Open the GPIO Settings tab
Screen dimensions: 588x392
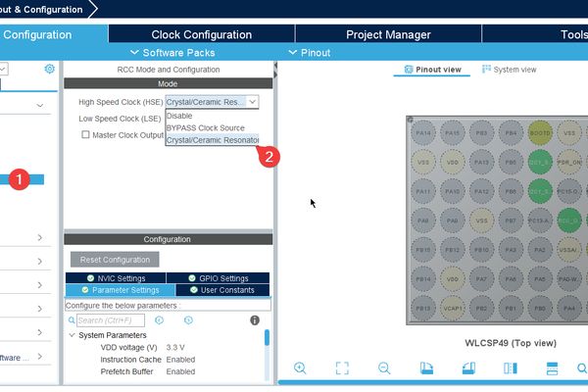coord(219,278)
